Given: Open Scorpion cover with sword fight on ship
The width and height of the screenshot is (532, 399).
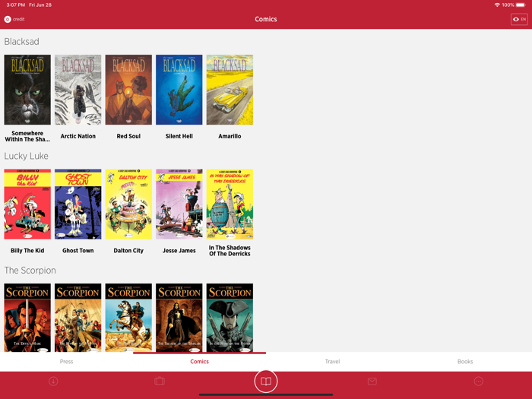Looking at the screenshot, I should (78, 318).
